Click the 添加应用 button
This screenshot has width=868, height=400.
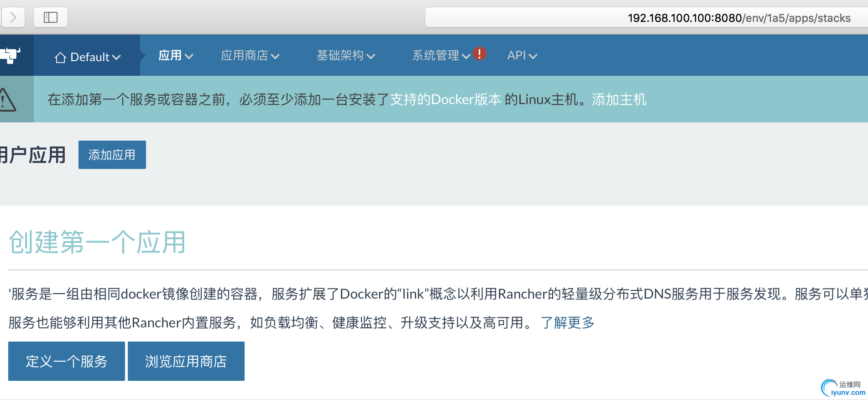tap(112, 155)
